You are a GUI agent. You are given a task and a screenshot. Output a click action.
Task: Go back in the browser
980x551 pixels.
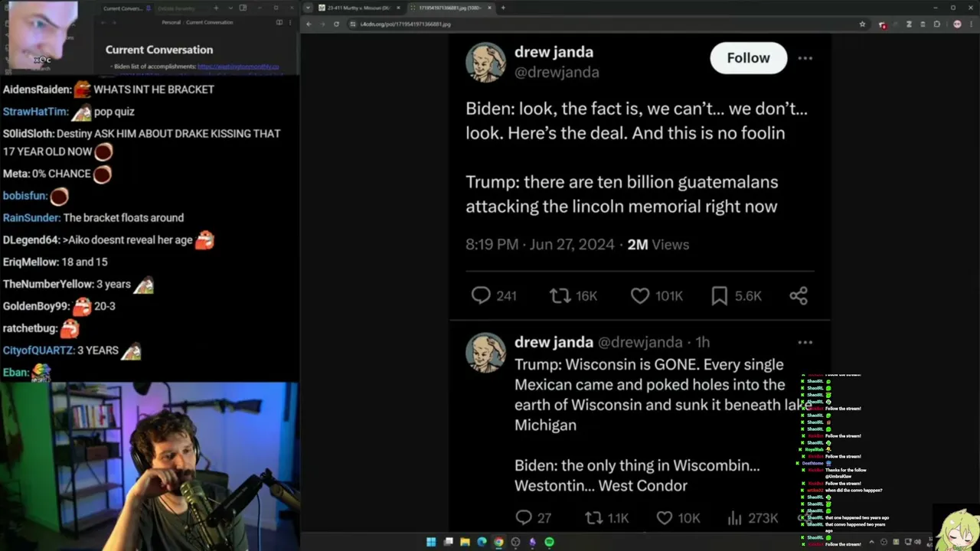click(x=309, y=24)
